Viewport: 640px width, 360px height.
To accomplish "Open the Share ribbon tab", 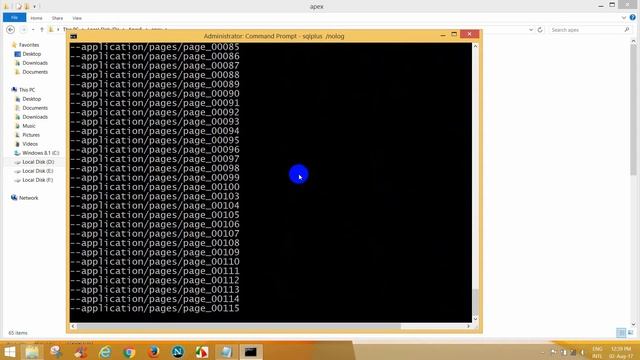I will click(x=57, y=18).
